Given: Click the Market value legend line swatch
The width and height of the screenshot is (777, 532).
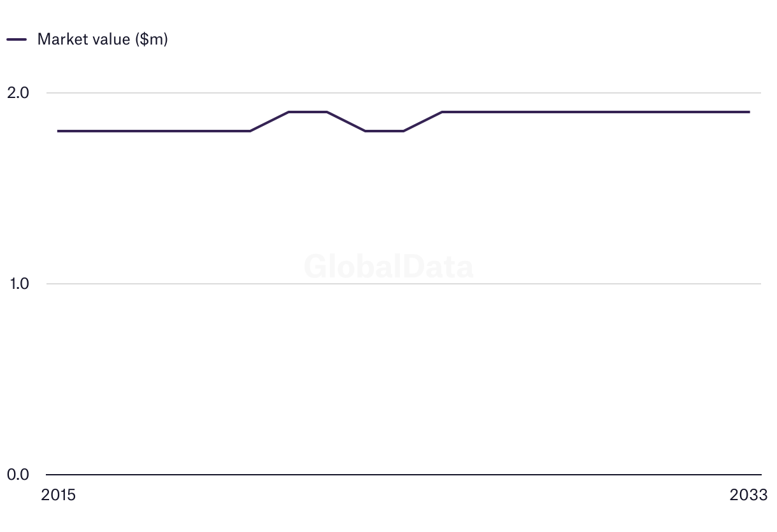Looking at the screenshot, I should click(x=17, y=39).
